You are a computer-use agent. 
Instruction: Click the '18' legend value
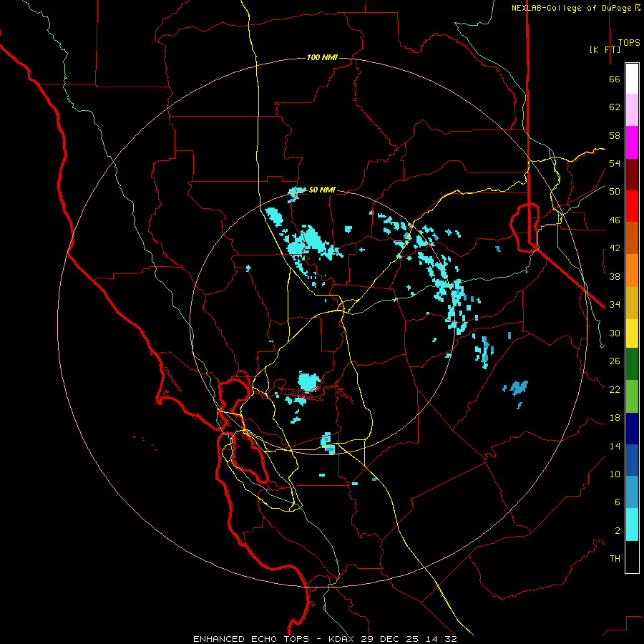[x=615, y=418]
